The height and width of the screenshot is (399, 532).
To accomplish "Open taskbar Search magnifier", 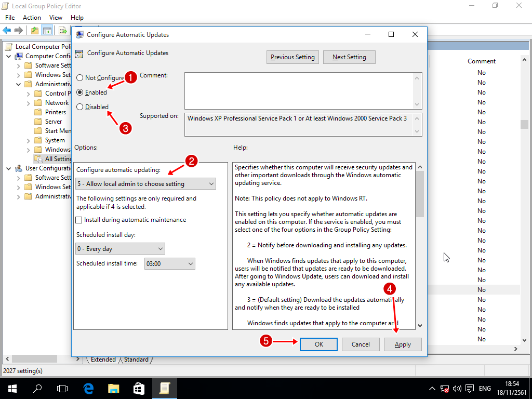I will click(x=37, y=389).
